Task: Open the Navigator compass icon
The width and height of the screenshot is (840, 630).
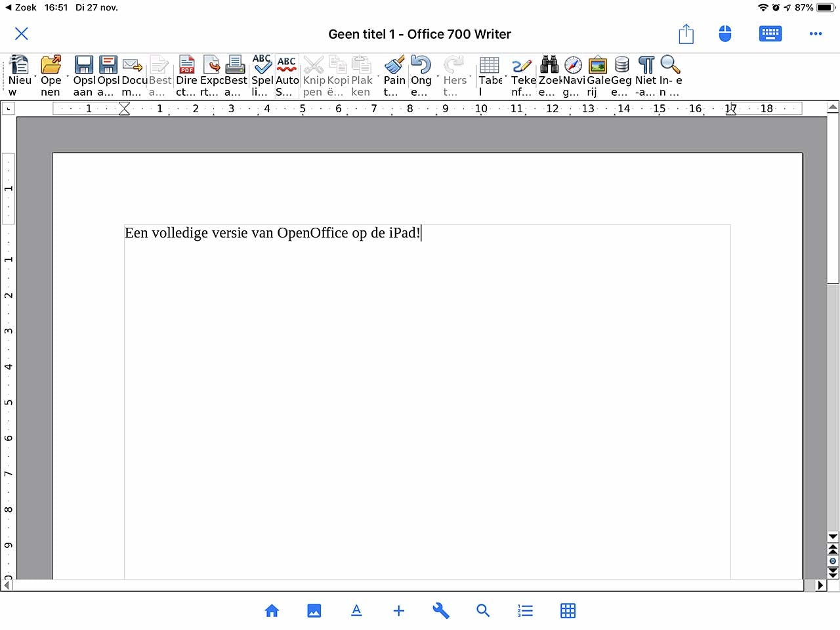Action: click(574, 64)
